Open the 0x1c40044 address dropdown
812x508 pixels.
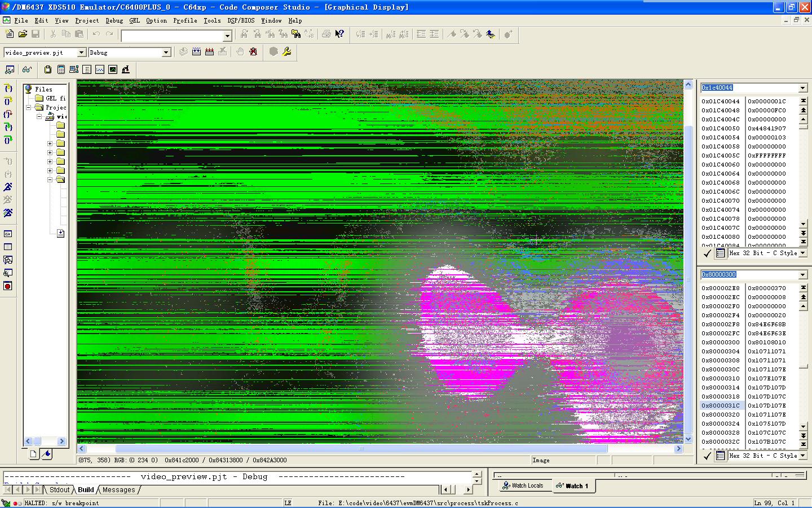(802, 88)
